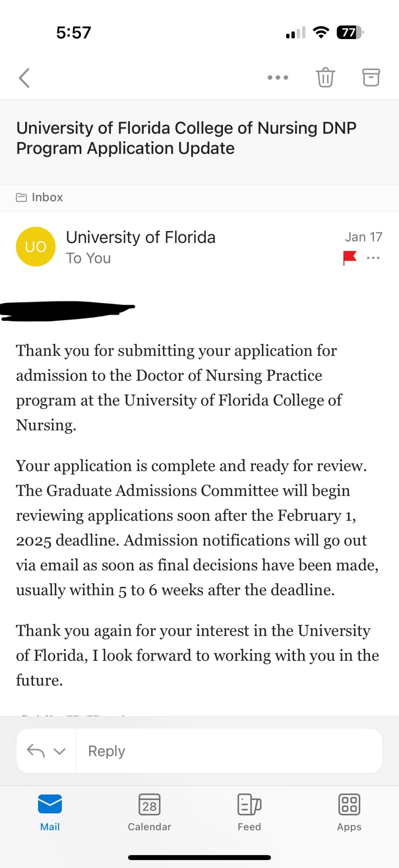Open message-level three-dot options beside flag
Screen dimensions: 399x868
tap(373, 258)
